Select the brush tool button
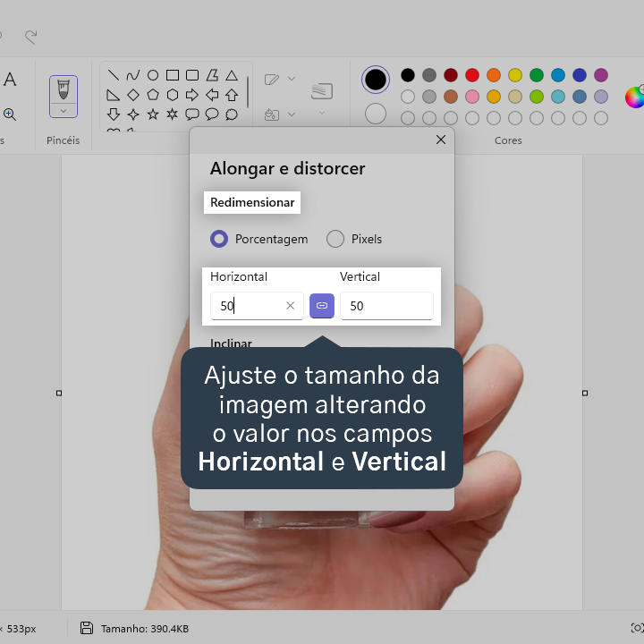 64,89
